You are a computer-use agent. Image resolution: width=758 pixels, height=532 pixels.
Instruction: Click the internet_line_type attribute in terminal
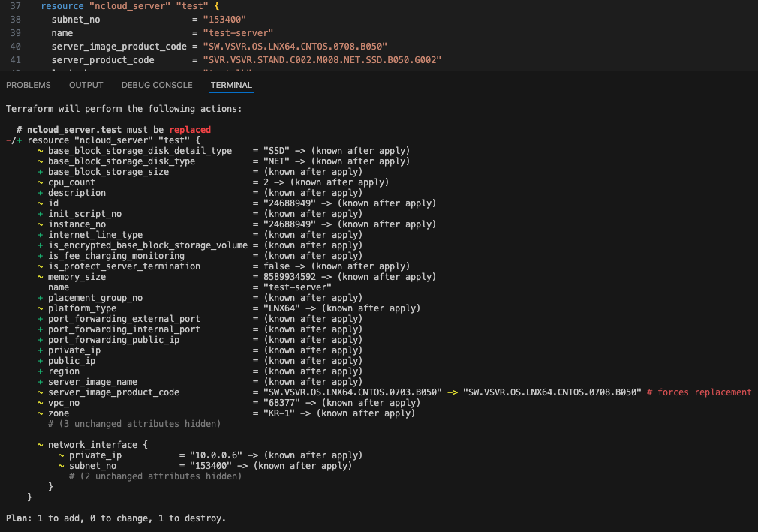pos(95,235)
